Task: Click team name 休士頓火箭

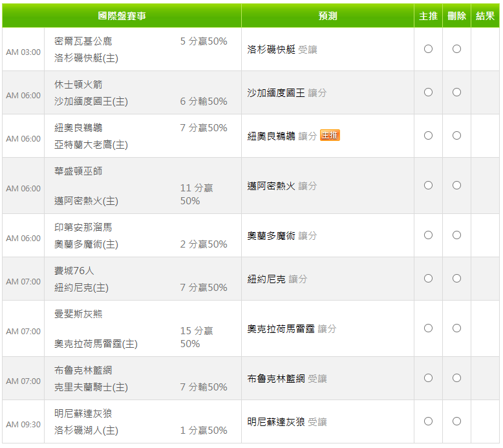Action: [x=78, y=85]
